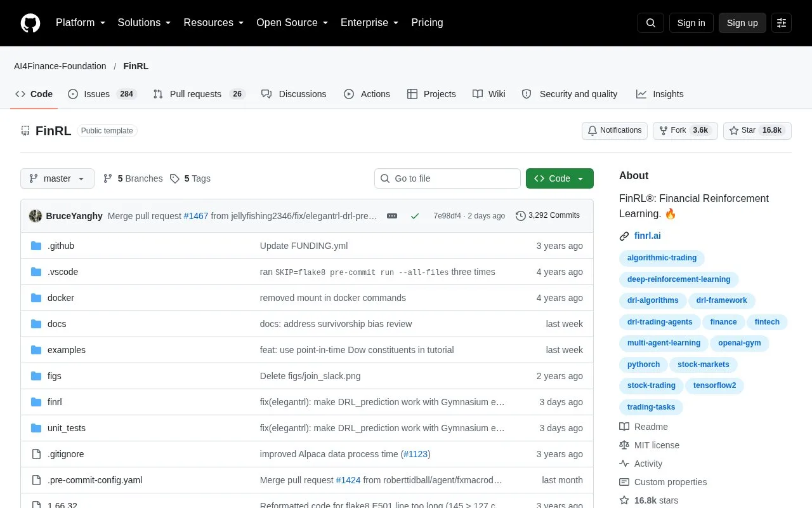
Task: Open the examples folder
Action: [67, 350]
